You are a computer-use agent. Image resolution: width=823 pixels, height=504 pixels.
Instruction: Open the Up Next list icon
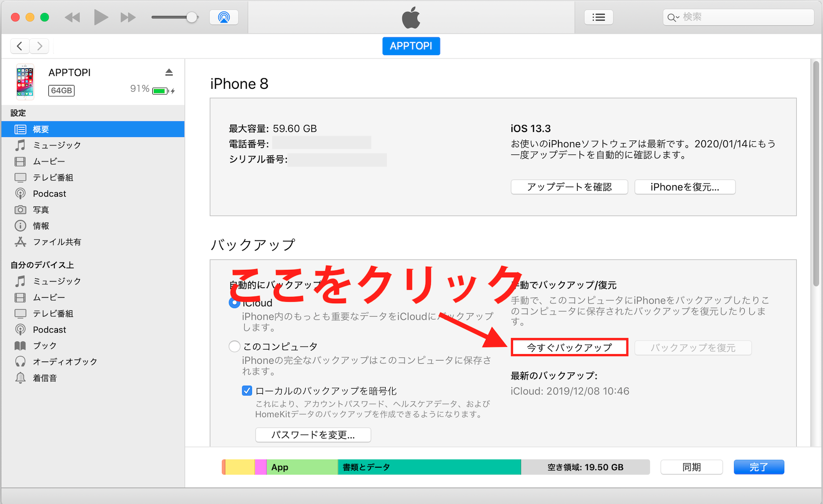coord(598,17)
